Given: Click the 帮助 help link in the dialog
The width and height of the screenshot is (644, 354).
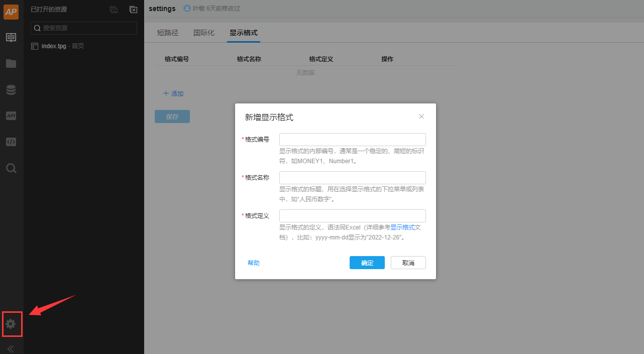Looking at the screenshot, I should [254, 262].
